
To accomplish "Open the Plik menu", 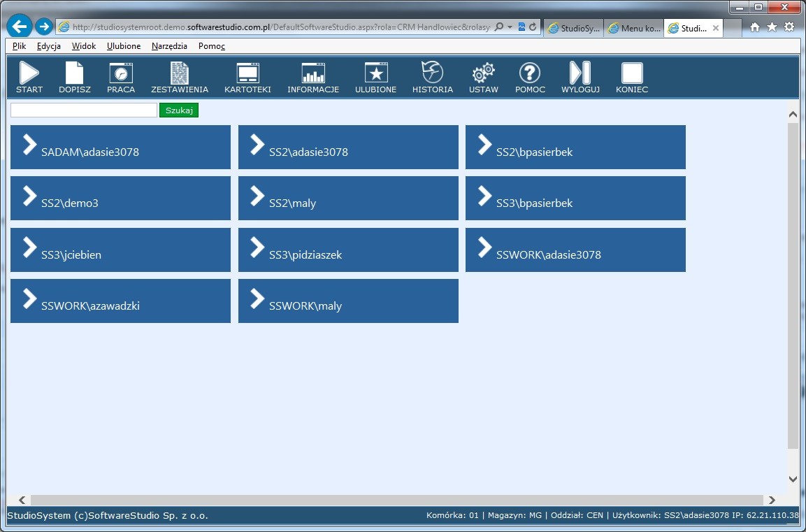I will coord(19,45).
